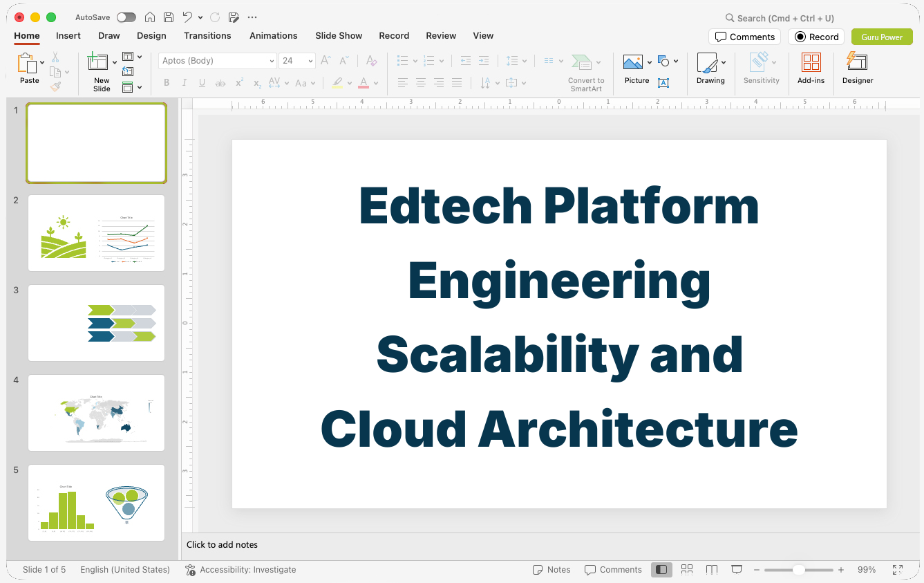The height and width of the screenshot is (583, 924).
Task: Click the Redo icon
Action: coord(215,17)
